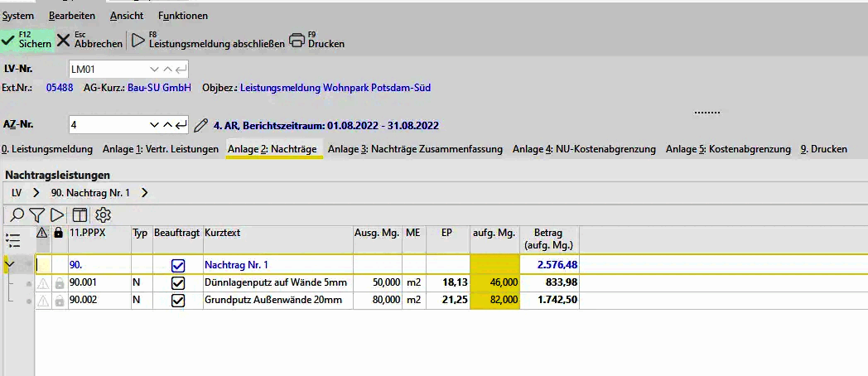Image resolution: width=868 pixels, height=376 pixels.
Task: Expand chevron after 90. Nachtrag Nr. 1 breadcrumb
Action: [x=145, y=192]
